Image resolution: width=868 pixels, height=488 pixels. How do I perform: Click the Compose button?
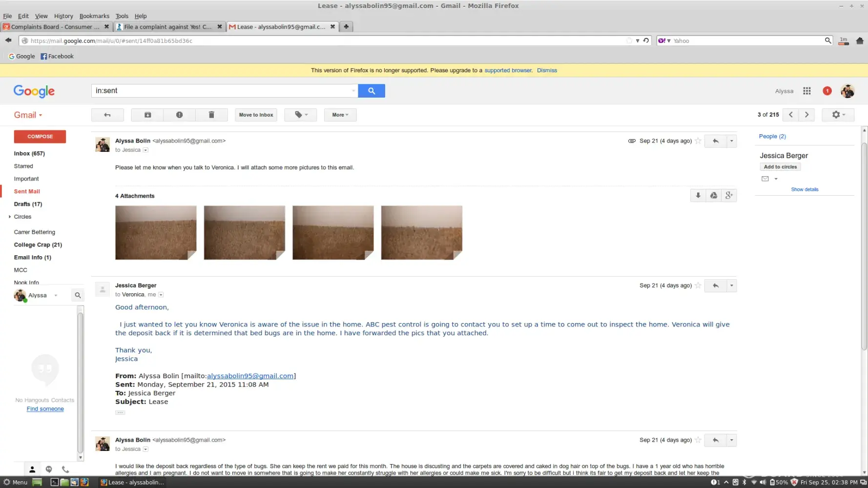[40, 137]
